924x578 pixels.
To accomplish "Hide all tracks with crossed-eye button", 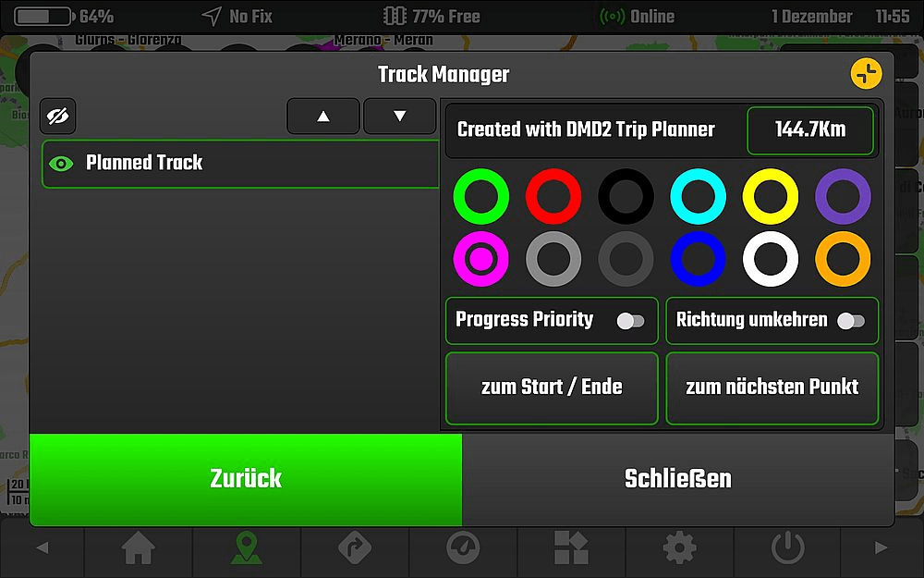I will click(x=57, y=117).
